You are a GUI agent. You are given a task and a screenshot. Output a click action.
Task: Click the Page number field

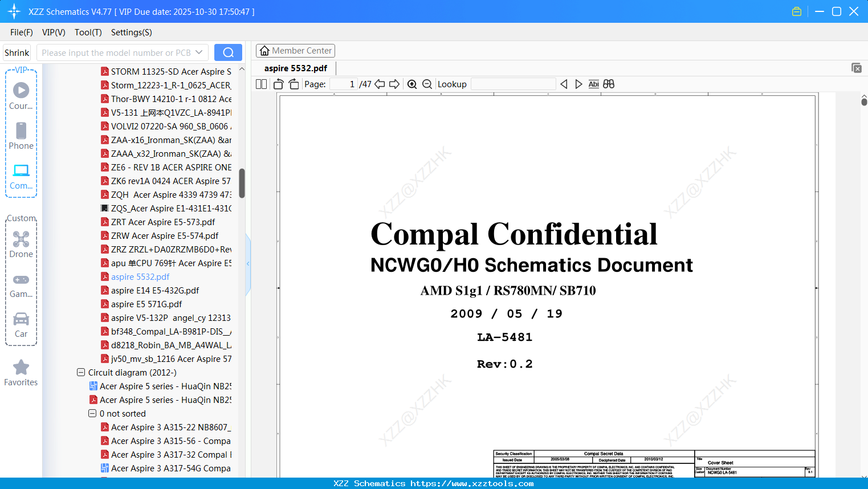point(344,84)
